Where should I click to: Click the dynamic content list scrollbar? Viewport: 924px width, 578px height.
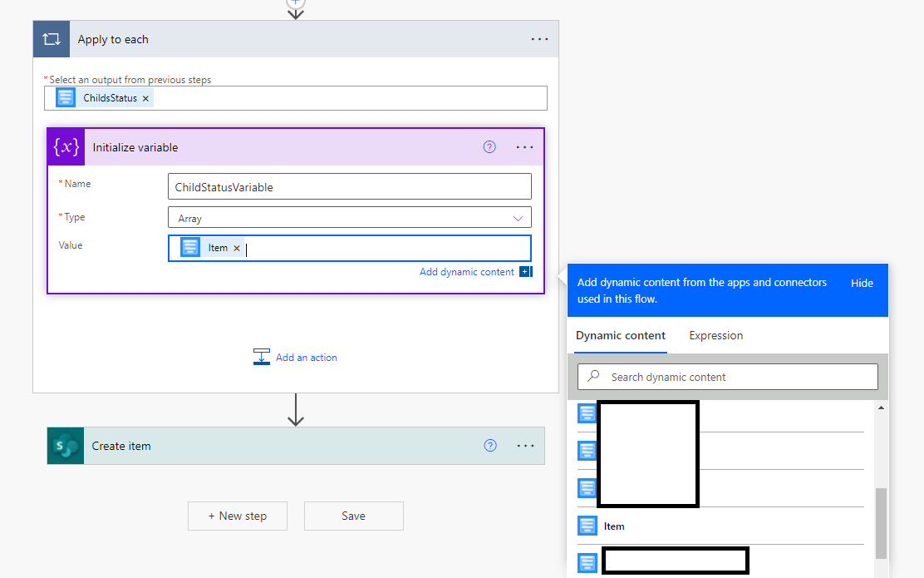(x=881, y=522)
